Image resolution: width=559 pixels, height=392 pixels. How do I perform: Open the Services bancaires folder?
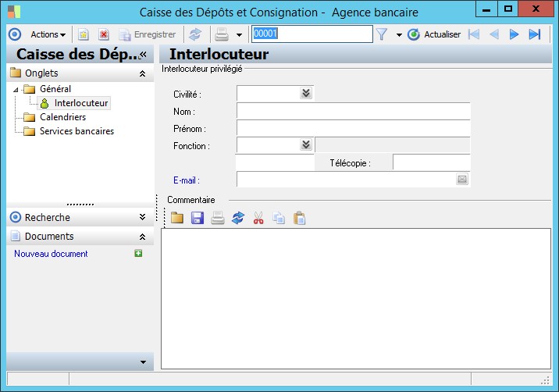[77, 131]
